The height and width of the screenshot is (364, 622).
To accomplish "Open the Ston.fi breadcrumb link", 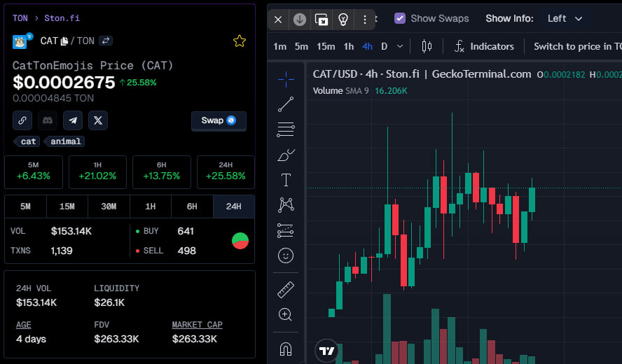I will [x=62, y=18].
